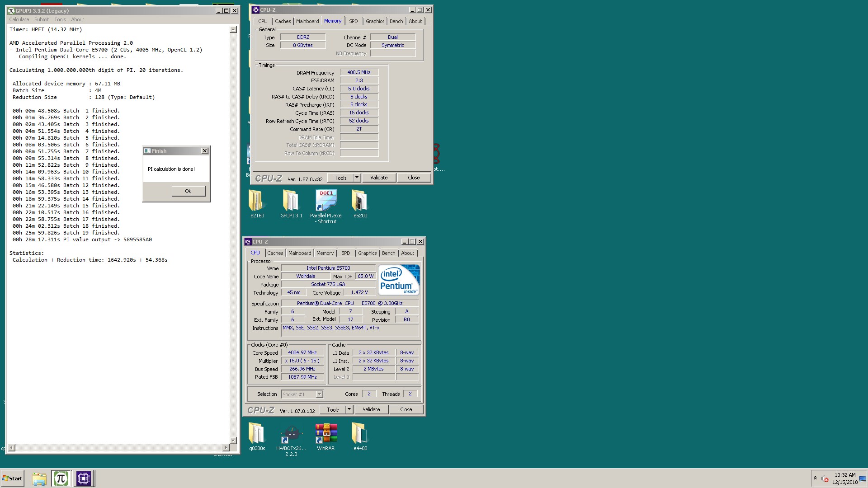Open the q8200s desktop folder
This screenshot has width=868, height=488.
[x=257, y=436]
